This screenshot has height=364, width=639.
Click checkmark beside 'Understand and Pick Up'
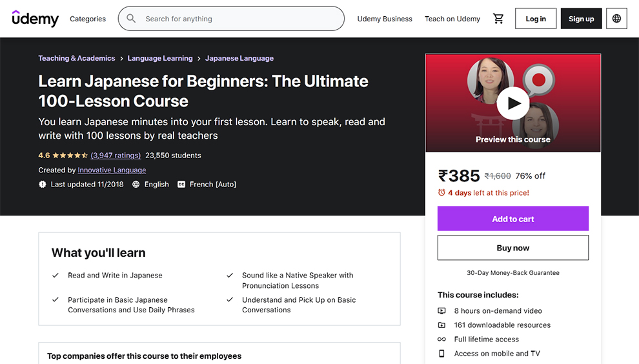point(230,299)
